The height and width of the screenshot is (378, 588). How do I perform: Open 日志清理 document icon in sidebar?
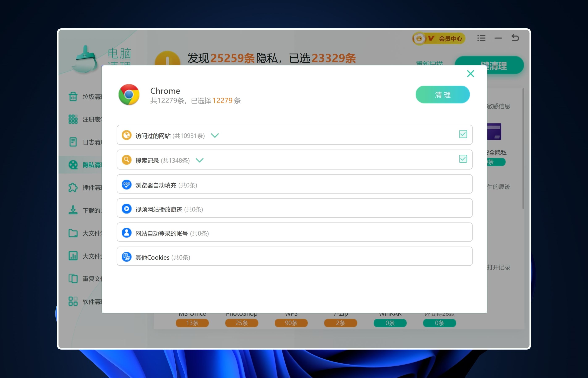click(73, 142)
